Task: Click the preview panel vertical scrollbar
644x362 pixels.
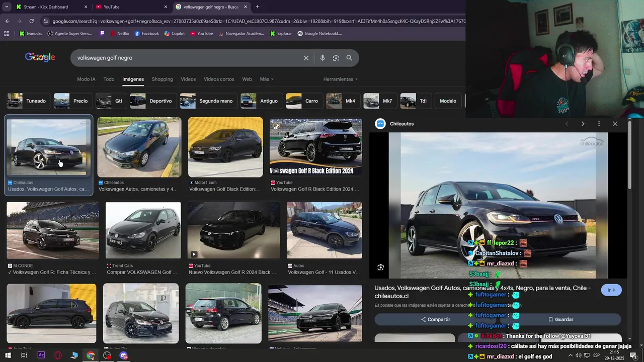Action: point(629,156)
